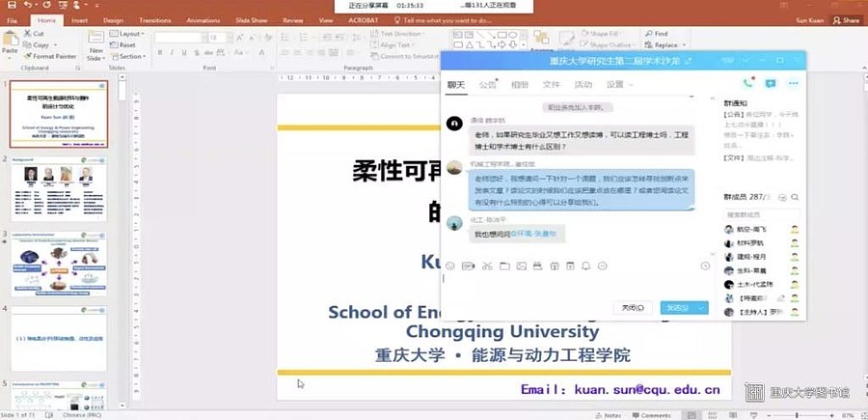
Task: Open the 文件 tab in the chat window
Action: coord(552,85)
